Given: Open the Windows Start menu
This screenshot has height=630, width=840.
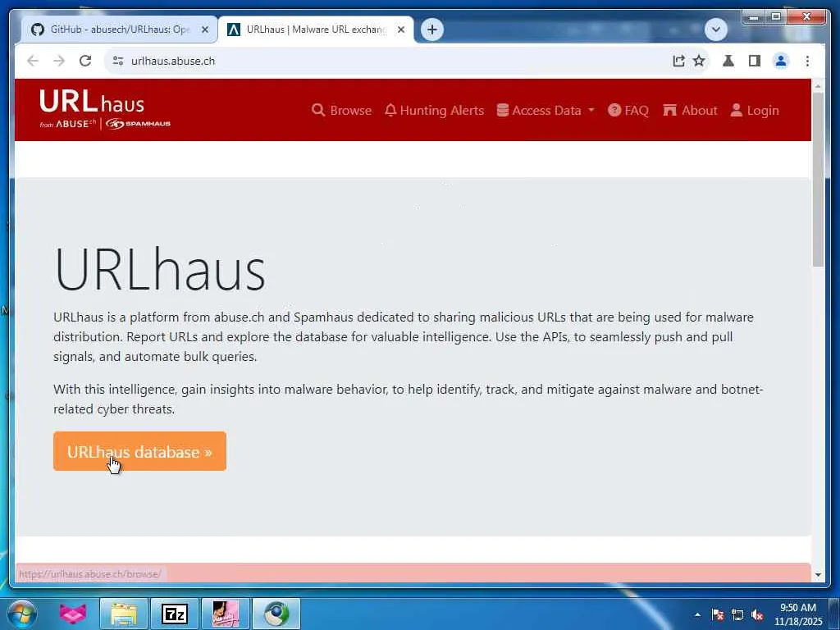Looking at the screenshot, I should (21, 614).
